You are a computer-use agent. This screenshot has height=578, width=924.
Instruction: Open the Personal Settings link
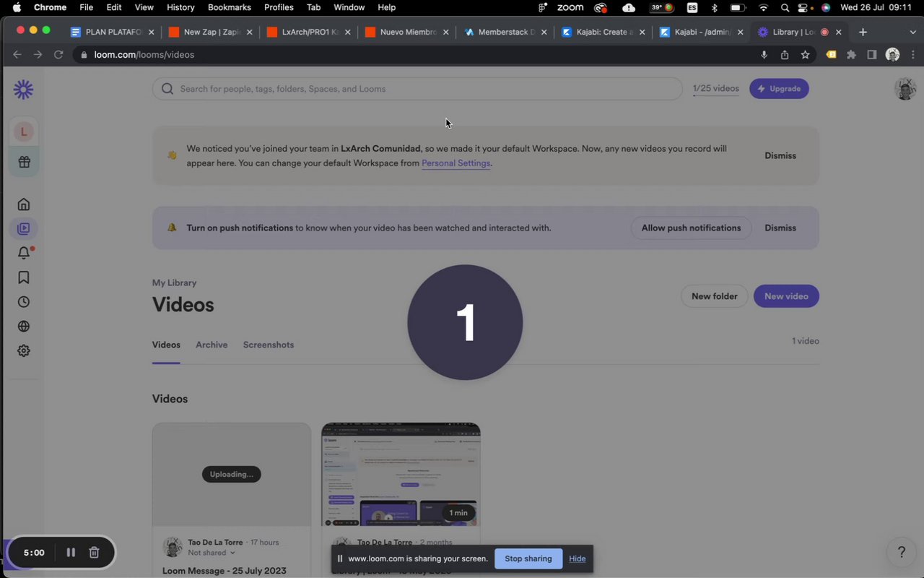[456, 163]
